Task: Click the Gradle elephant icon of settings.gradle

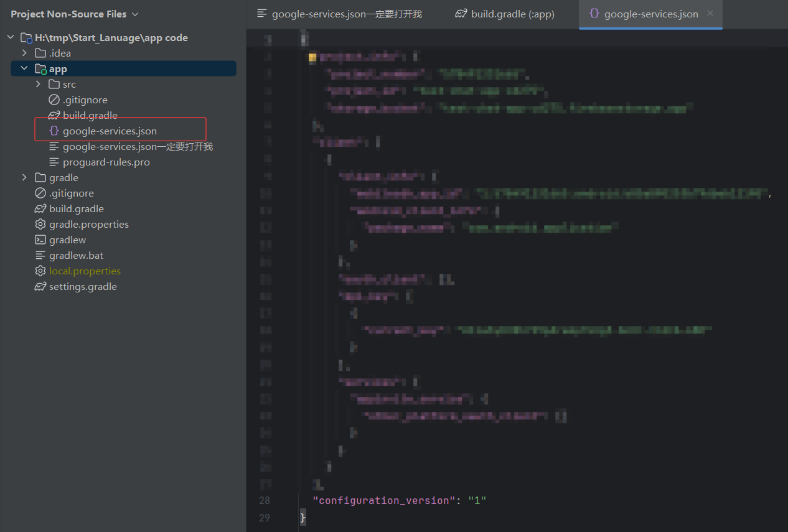Action: click(40, 286)
